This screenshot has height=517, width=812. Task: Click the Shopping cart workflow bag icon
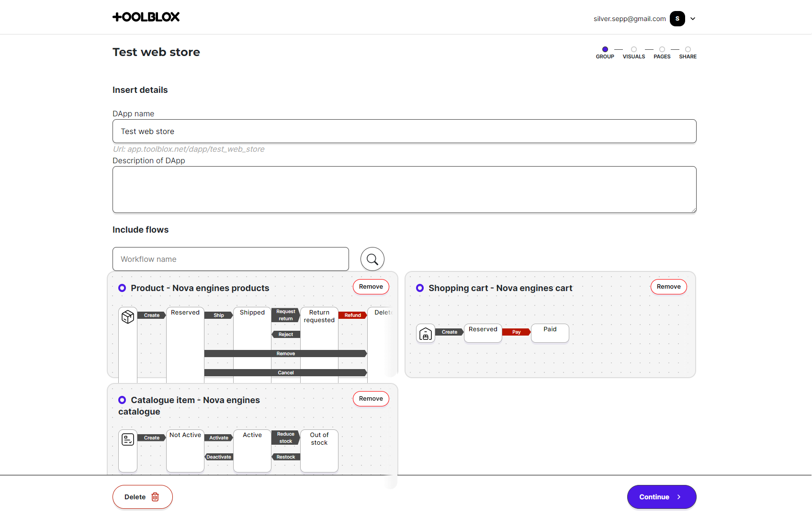pos(426,334)
